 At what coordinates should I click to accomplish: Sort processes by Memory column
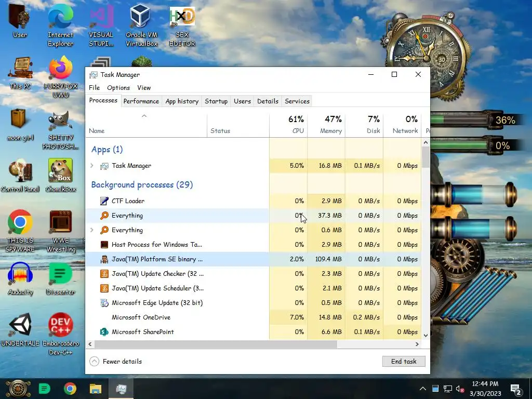point(326,126)
